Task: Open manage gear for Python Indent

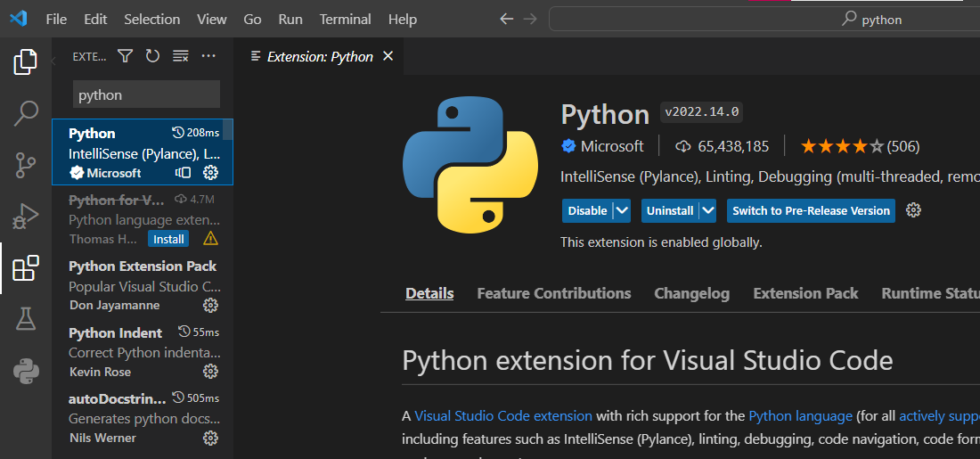Action: [210, 371]
